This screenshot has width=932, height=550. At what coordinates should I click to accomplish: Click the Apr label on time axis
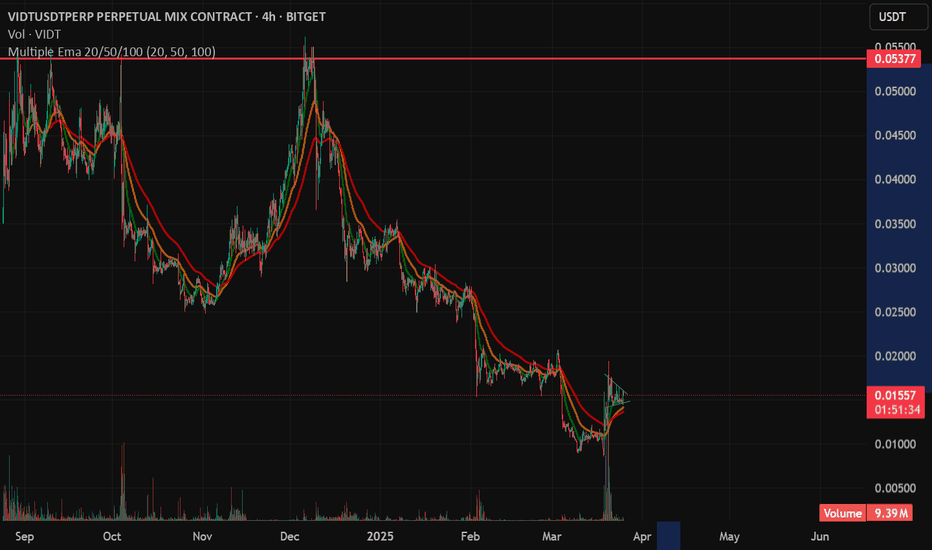pos(642,536)
